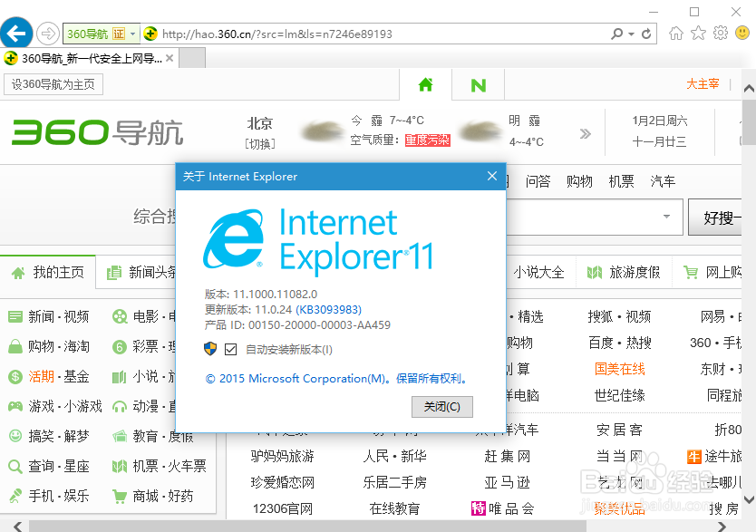Viewport: 756px width, 532px height.
Task: Open Favorites star icon
Action: click(698, 34)
